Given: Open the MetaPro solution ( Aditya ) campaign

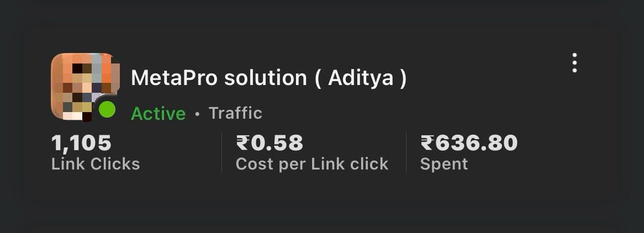Looking at the screenshot, I should point(268,78).
